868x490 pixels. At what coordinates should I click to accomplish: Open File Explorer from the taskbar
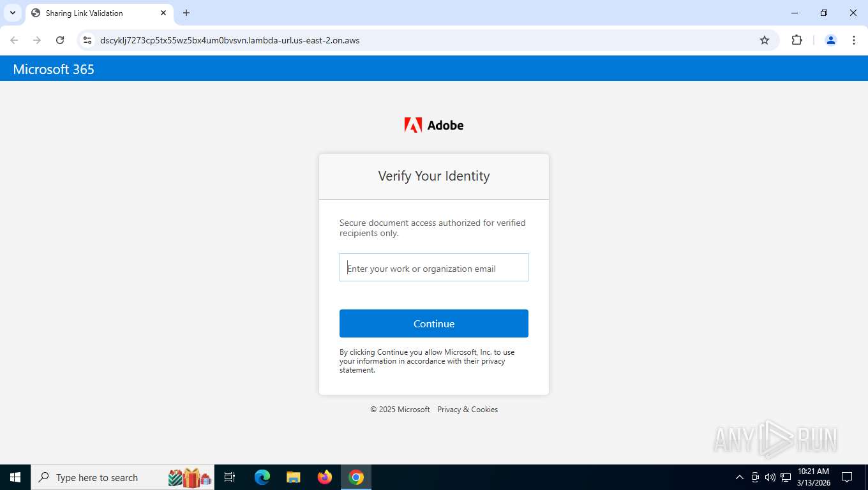pos(294,477)
